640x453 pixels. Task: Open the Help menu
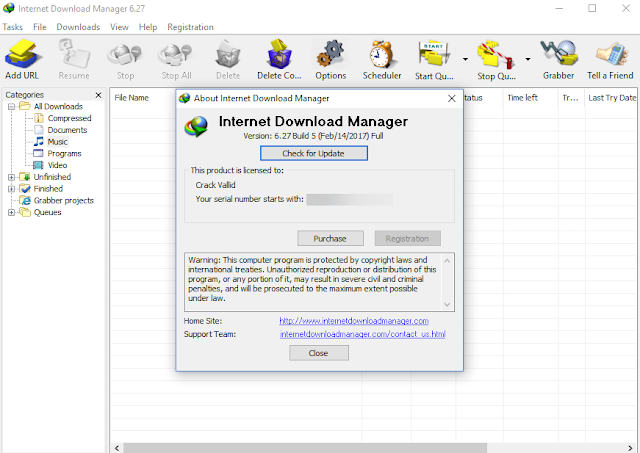point(148,27)
